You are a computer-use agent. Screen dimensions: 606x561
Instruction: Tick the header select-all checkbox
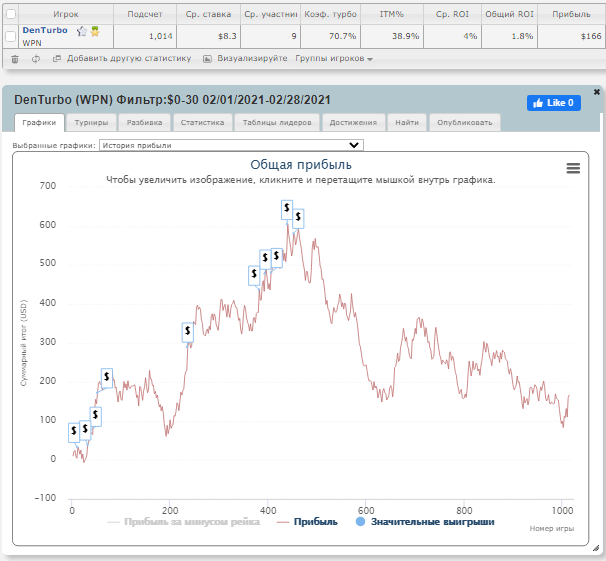11,14
